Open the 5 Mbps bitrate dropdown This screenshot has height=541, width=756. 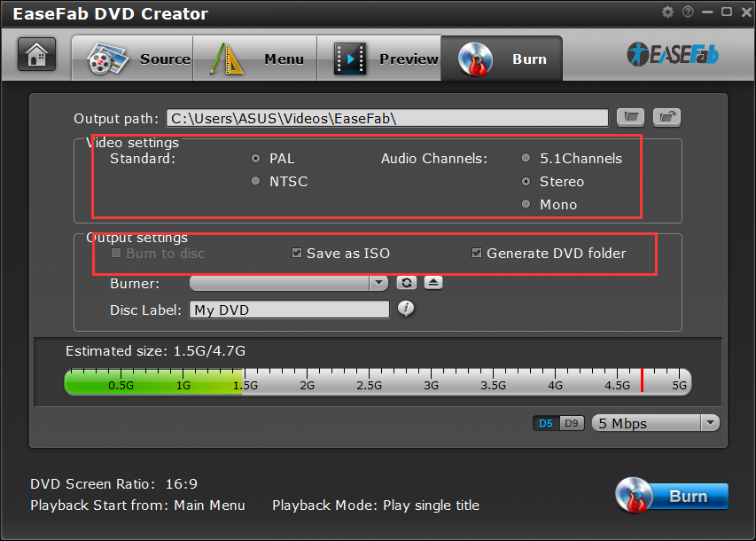(655, 423)
